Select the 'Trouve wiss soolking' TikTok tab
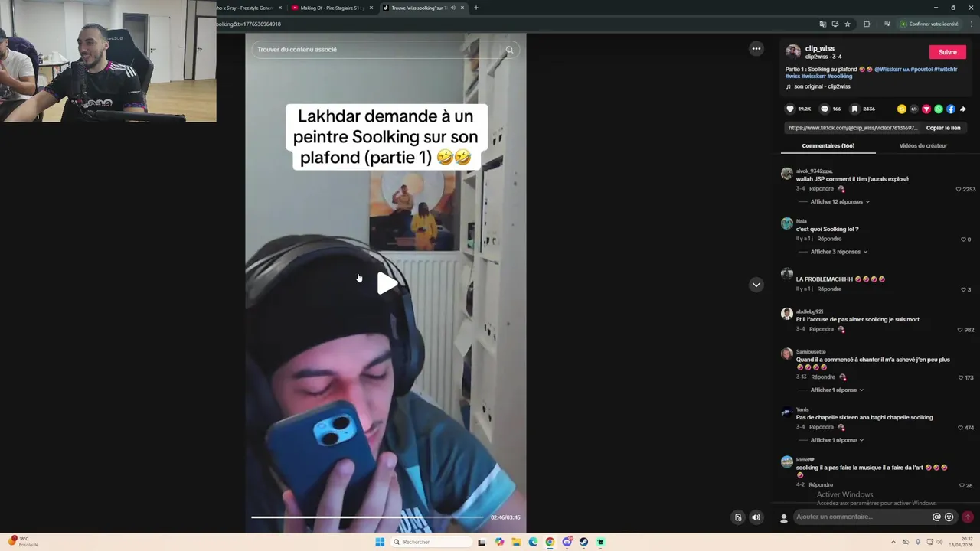Viewport: 980px width, 551px height. pos(423,8)
